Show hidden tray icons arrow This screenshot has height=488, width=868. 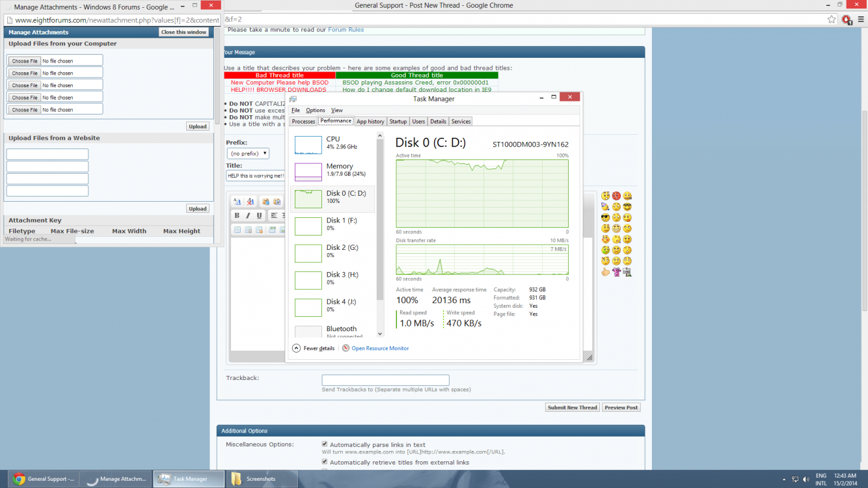coord(784,480)
